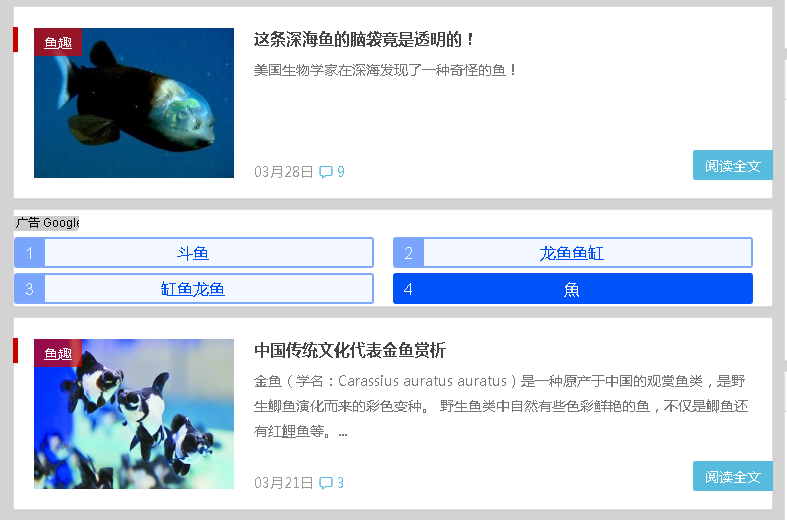Click the number 1 ad badge
The width and height of the screenshot is (787, 520).
(30, 253)
